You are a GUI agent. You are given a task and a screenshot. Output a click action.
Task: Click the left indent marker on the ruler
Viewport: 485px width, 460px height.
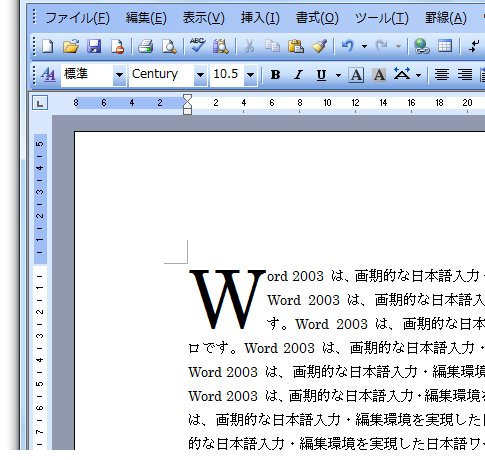(187, 111)
